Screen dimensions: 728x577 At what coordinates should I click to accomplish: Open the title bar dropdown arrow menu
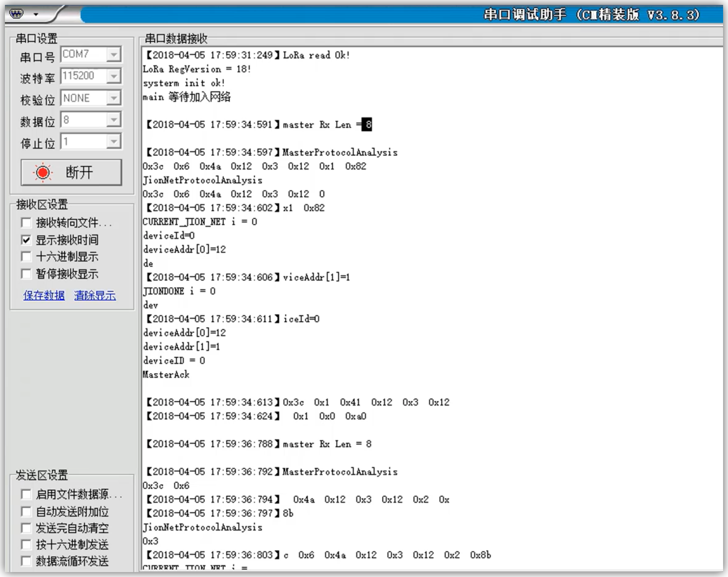tap(36, 14)
